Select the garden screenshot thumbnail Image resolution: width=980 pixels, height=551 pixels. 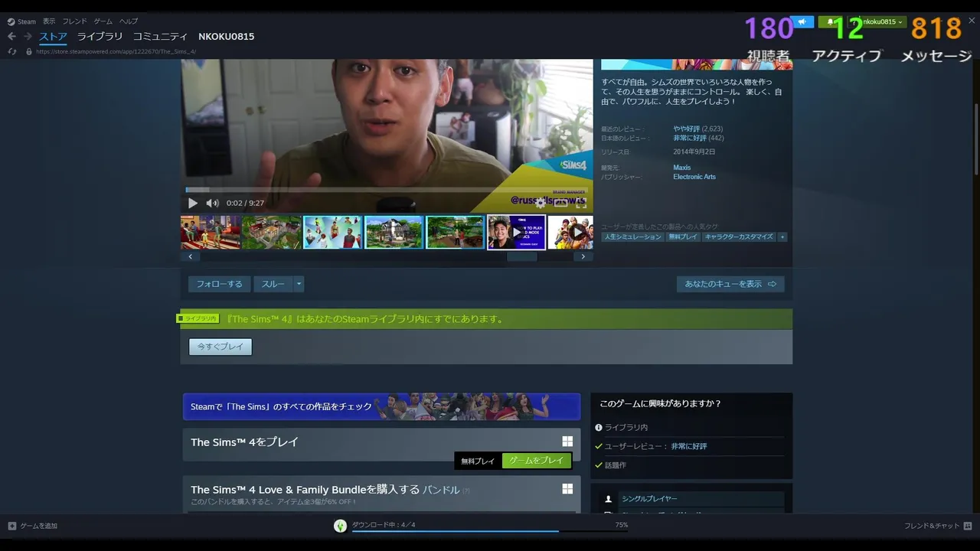click(455, 232)
